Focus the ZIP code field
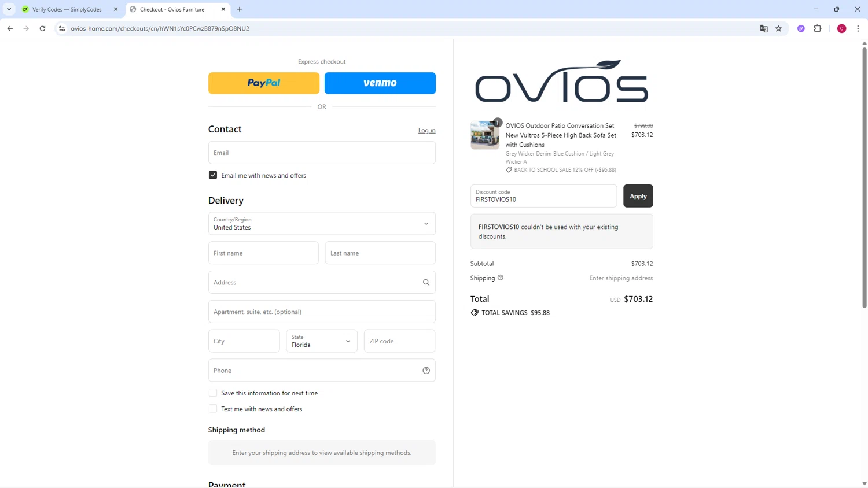The width and height of the screenshot is (868, 488). pyautogui.click(x=399, y=341)
